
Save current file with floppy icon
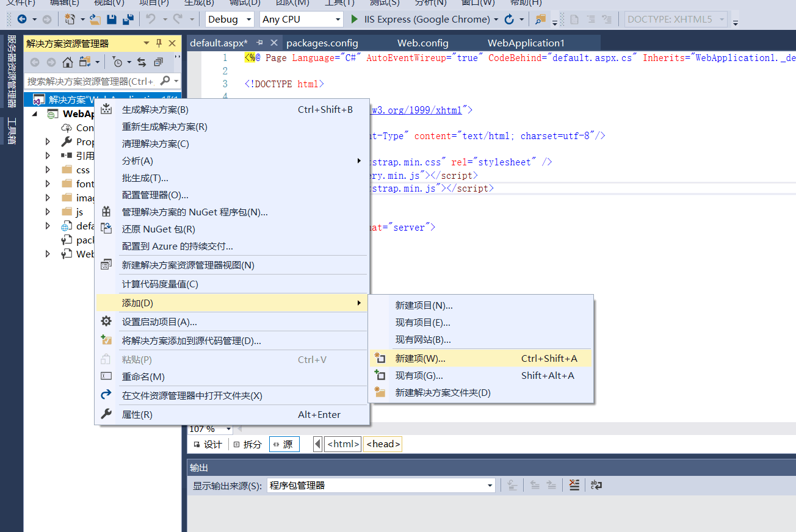112,20
